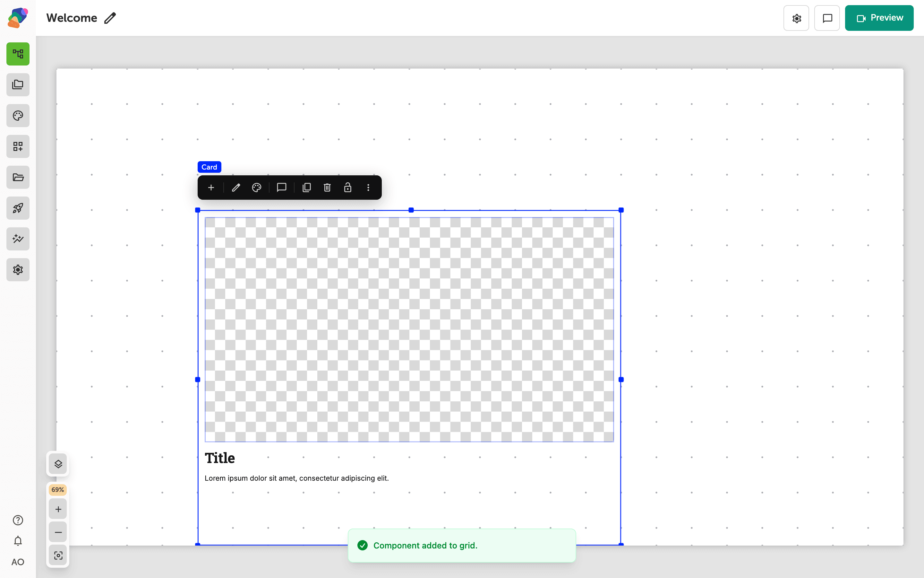Fit canvas to screen
The width and height of the screenshot is (924, 578).
coord(58,556)
